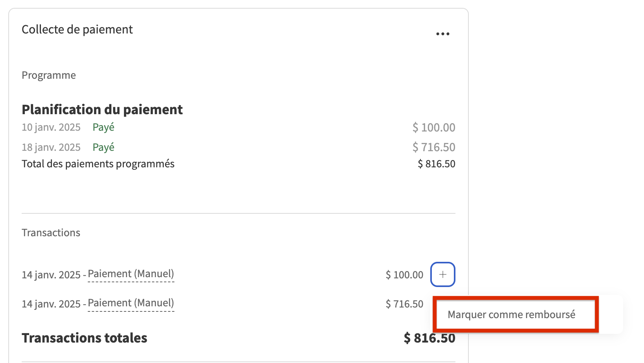Select the $816.50 scheduled payments total
The width and height of the screenshot is (644, 363).
tap(436, 163)
